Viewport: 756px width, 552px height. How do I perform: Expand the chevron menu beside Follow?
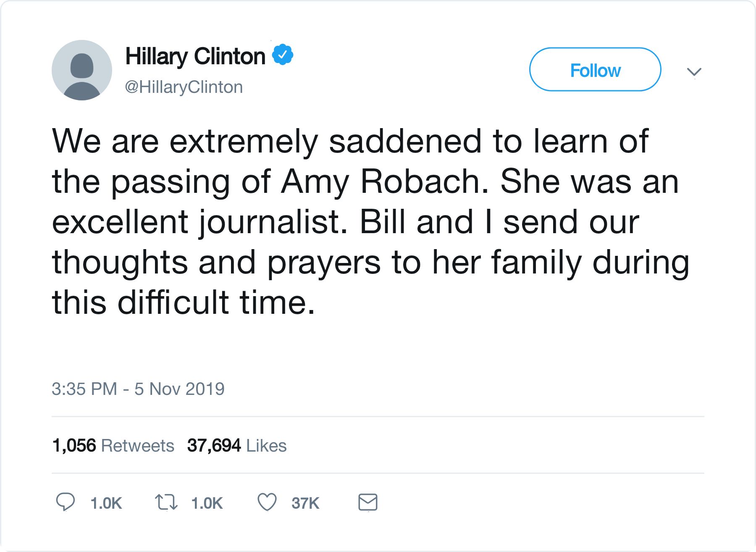click(x=694, y=72)
